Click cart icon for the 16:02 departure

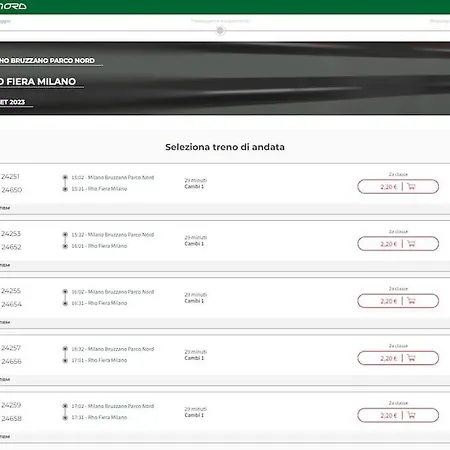click(411, 301)
